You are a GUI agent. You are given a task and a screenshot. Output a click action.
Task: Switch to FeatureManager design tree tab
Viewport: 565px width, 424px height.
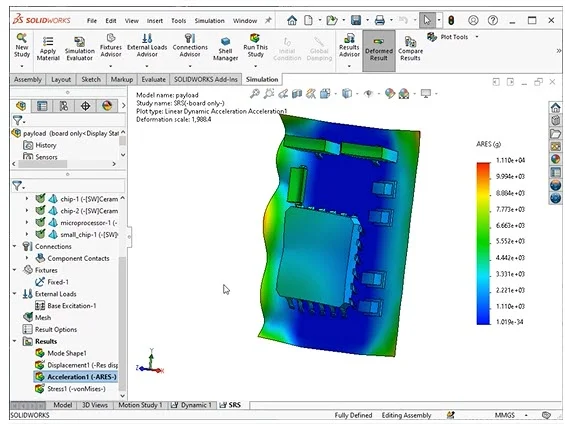[x=21, y=106]
